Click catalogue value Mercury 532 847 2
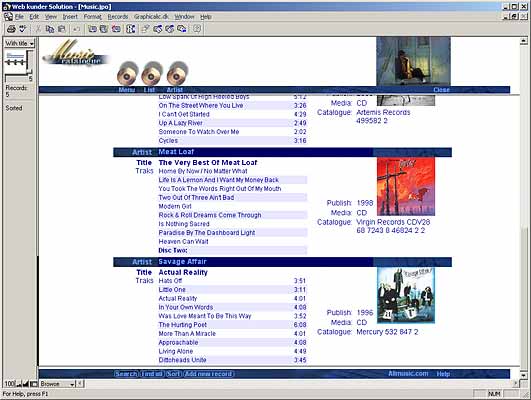Viewport: 531px width, 400px height. (387, 332)
